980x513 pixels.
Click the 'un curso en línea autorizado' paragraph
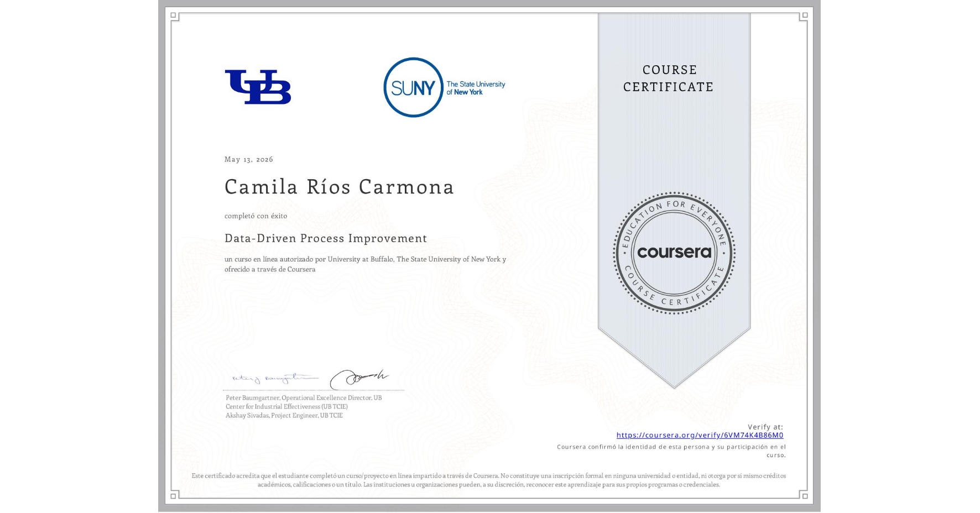click(x=365, y=264)
